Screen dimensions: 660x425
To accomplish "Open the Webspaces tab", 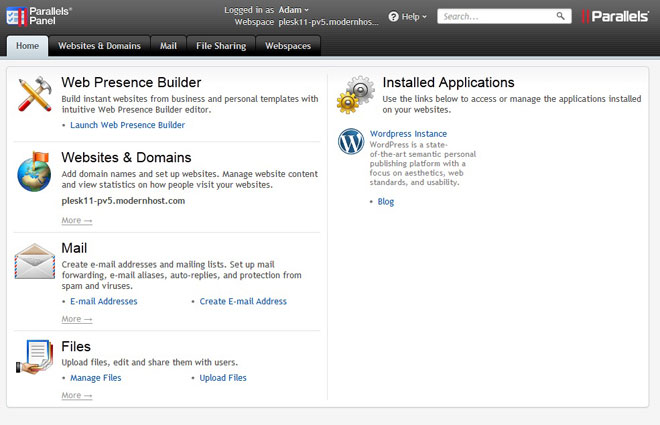I will (288, 46).
